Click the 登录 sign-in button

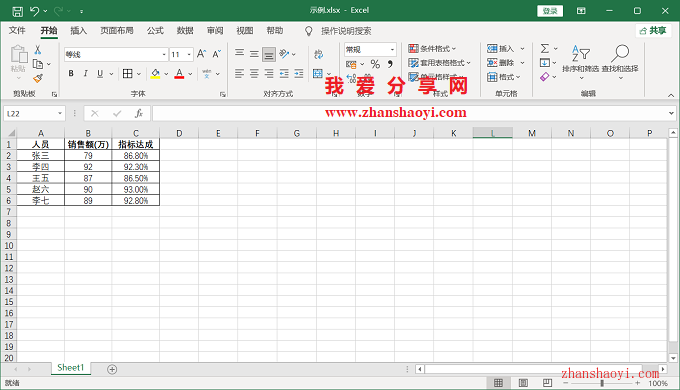pos(550,11)
